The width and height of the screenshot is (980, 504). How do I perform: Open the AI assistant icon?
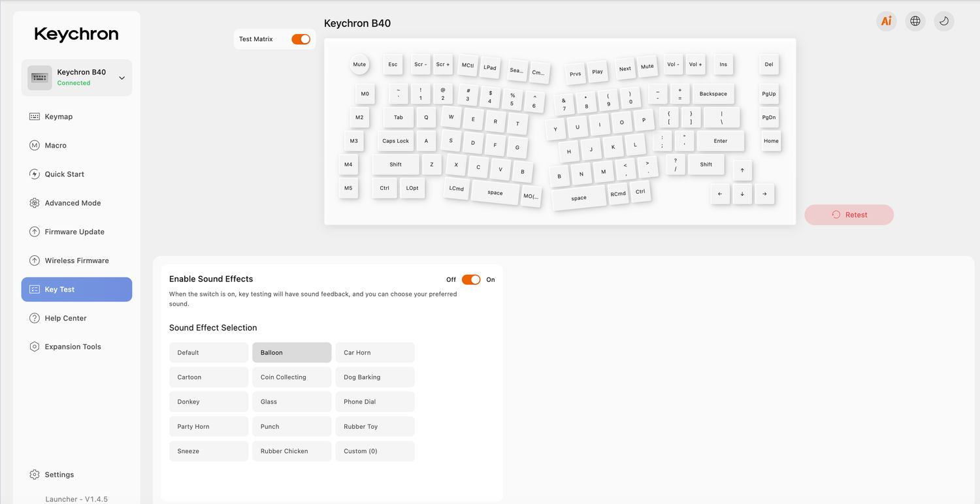[887, 21]
